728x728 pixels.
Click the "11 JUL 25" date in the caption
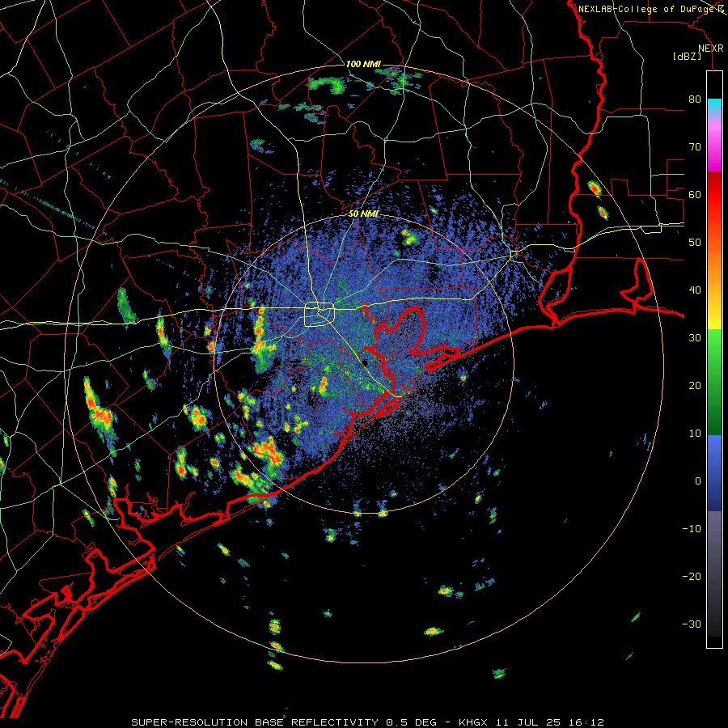[530, 722]
